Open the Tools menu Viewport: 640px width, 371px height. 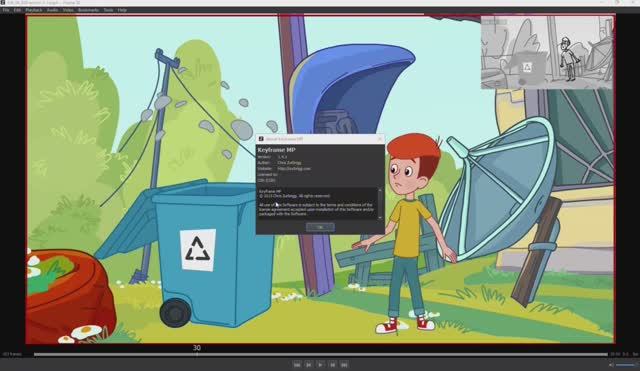tap(108, 10)
